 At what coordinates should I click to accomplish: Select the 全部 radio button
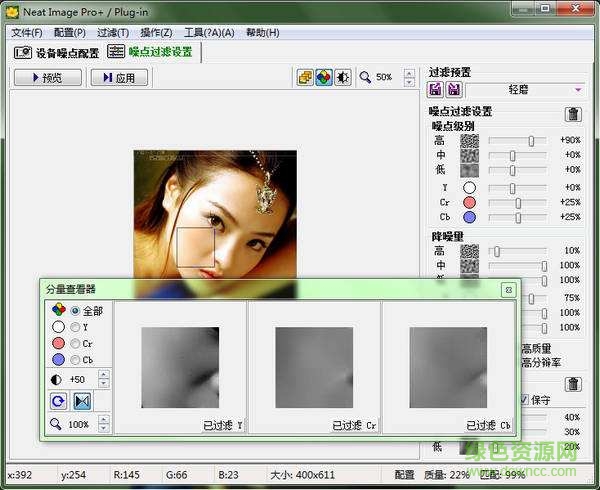point(75,310)
